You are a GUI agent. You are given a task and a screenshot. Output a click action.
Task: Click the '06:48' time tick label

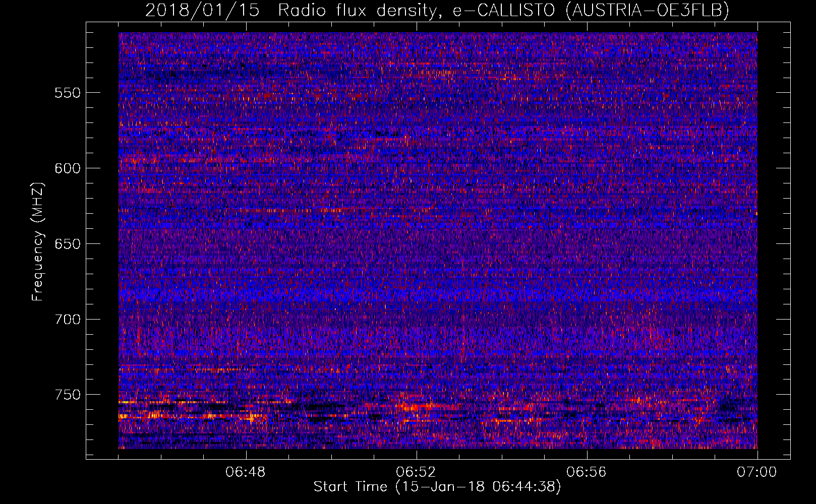pyautogui.click(x=246, y=472)
